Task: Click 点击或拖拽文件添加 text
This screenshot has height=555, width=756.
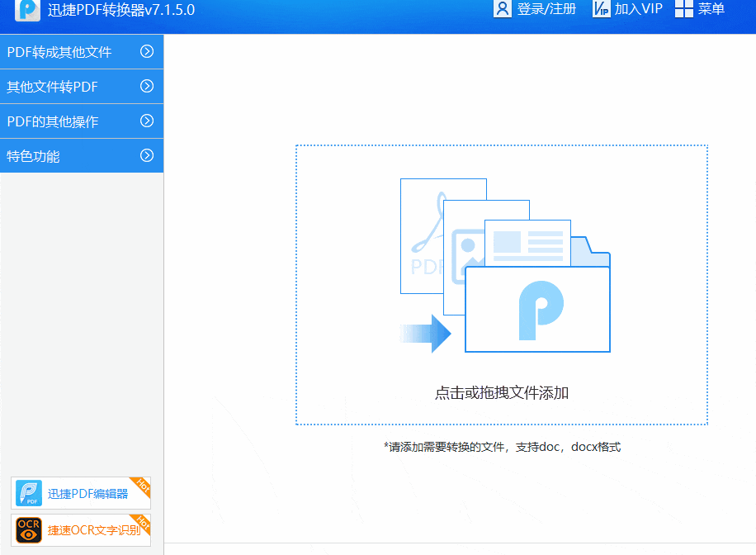Action: tap(502, 393)
